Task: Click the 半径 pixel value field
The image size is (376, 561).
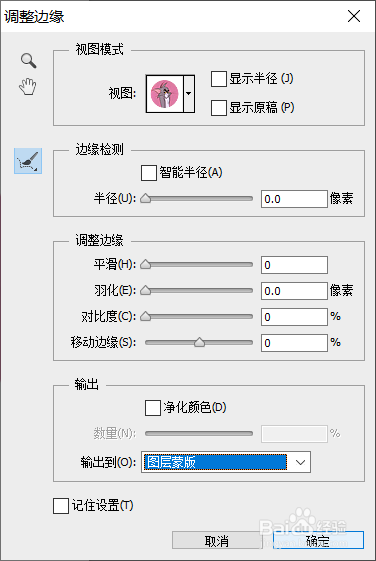Action: (x=294, y=199)
